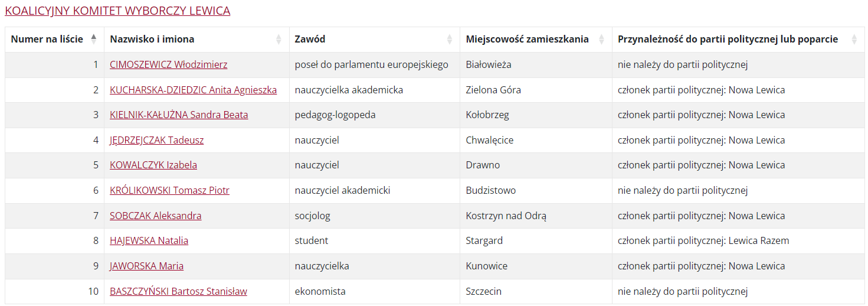
Task: Click sort arrows in Miejscowość zamieszkania column
Action: click(x=601, y=40)
